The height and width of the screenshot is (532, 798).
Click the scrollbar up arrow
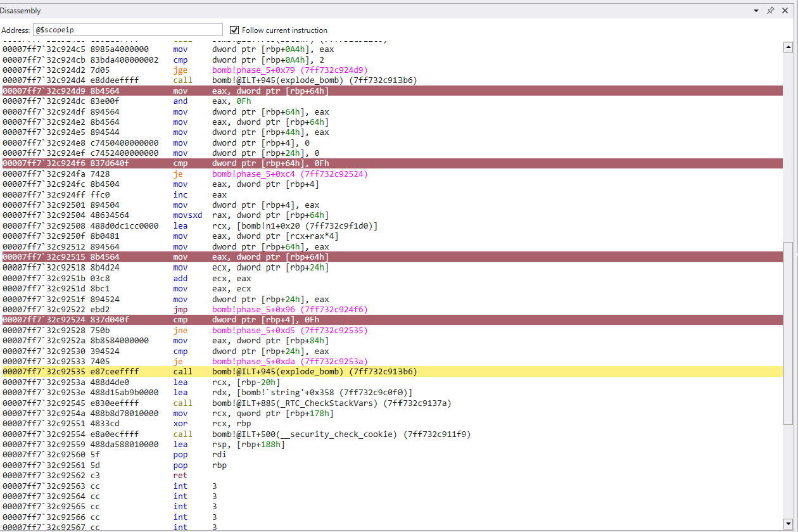tap(788, 46)
